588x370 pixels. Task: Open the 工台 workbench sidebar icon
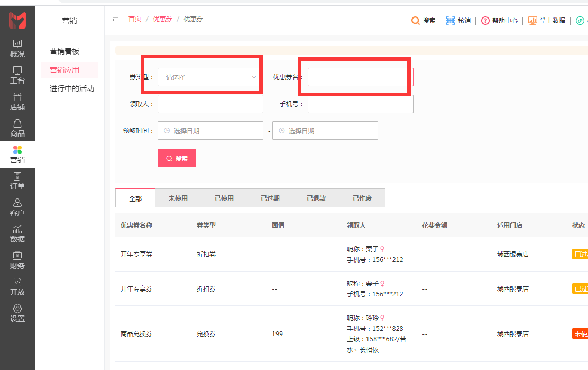(17, 75)
